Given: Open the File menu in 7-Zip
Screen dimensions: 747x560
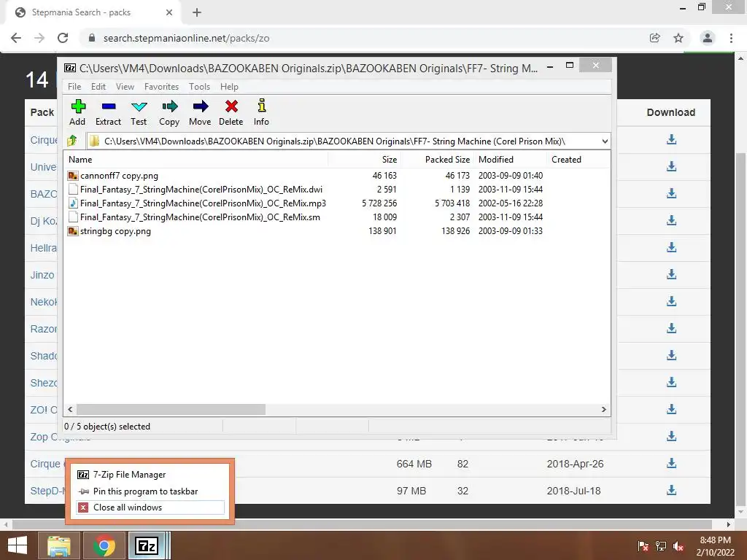Looking at the screenshot, I should coord(74,87).
